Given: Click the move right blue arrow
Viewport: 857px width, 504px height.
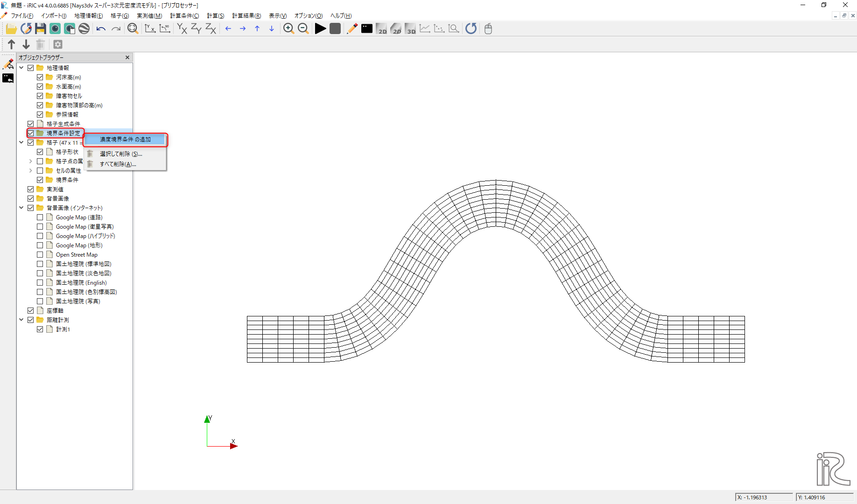Looking at the screenshot, I should 243,29.
